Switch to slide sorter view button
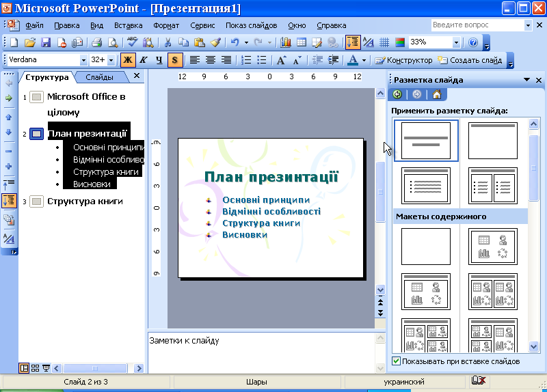Screen dimensions: 547x392 pyautogui.click(x=35, y=368)
